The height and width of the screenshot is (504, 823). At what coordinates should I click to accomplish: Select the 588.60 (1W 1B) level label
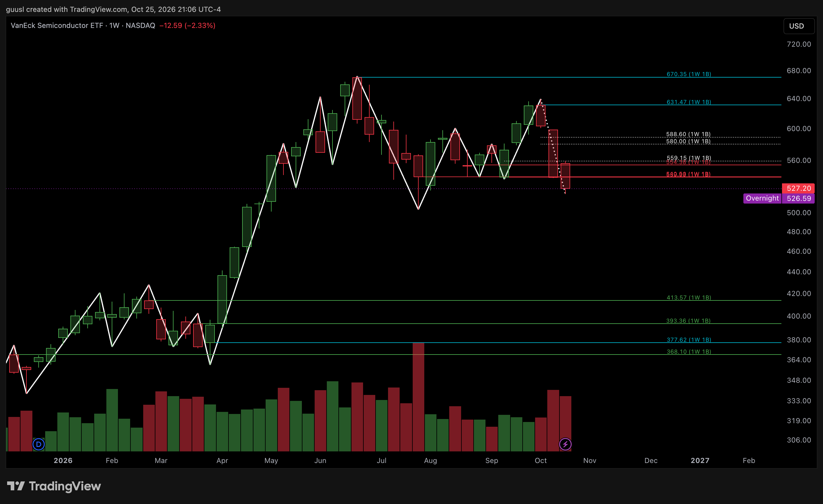click(x=688, y=134)
